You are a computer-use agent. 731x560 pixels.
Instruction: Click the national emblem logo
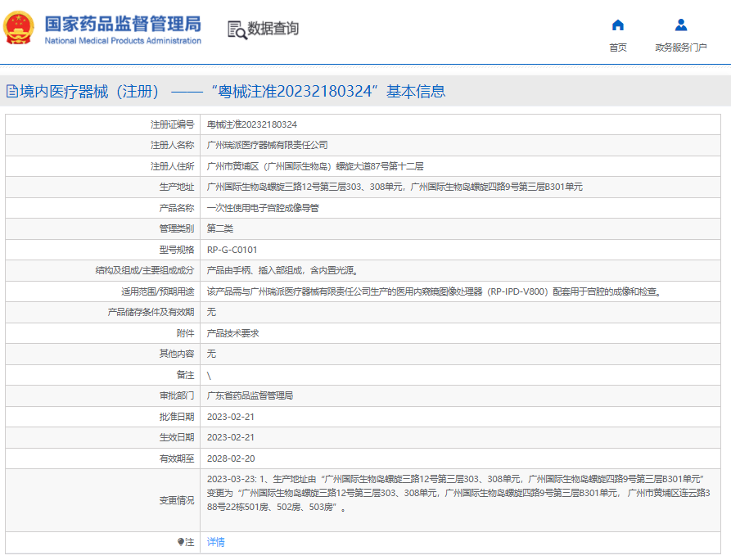19,28
